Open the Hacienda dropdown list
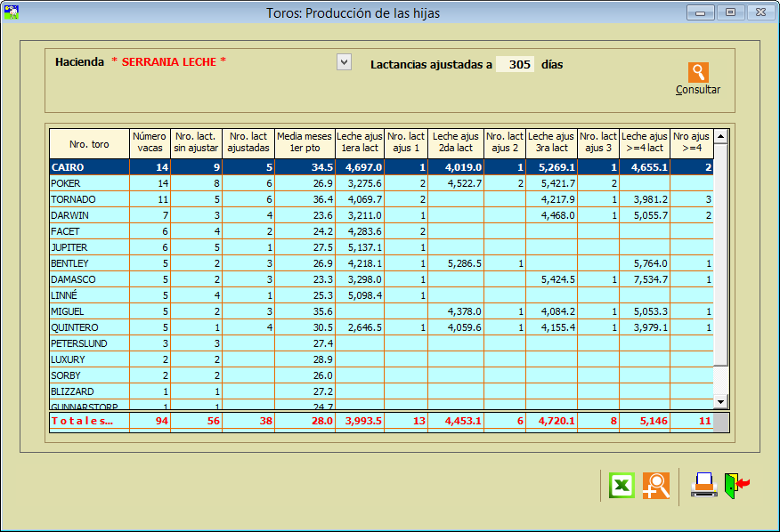Screen dimensions: 780x532 pyautogui.click(x=344, y=62)
